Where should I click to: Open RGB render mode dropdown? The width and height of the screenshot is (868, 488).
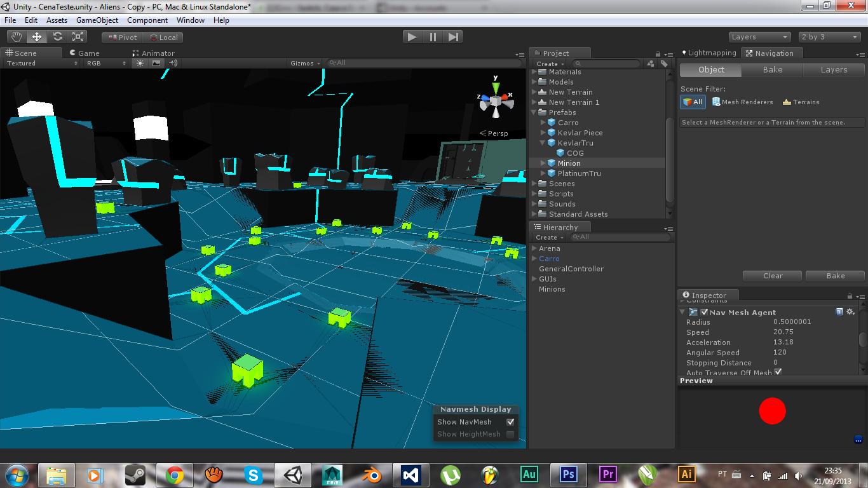tap(106, 63)
